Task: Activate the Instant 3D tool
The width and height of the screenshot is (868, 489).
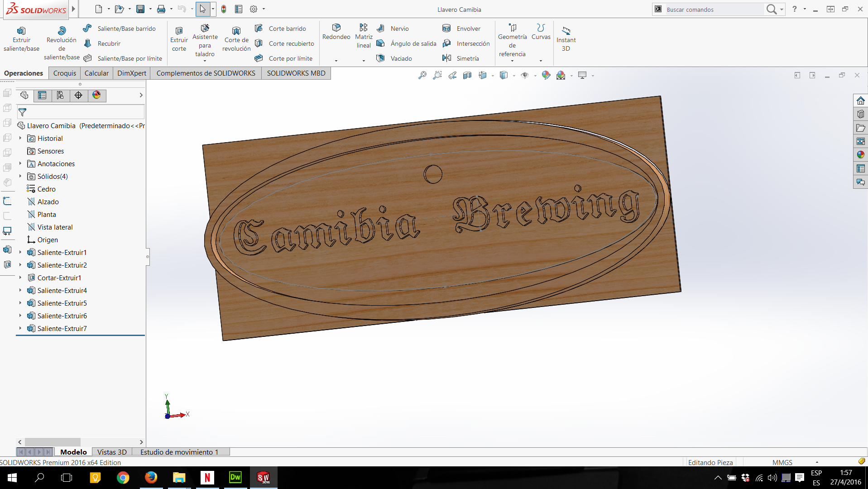Action: point(566,39)
